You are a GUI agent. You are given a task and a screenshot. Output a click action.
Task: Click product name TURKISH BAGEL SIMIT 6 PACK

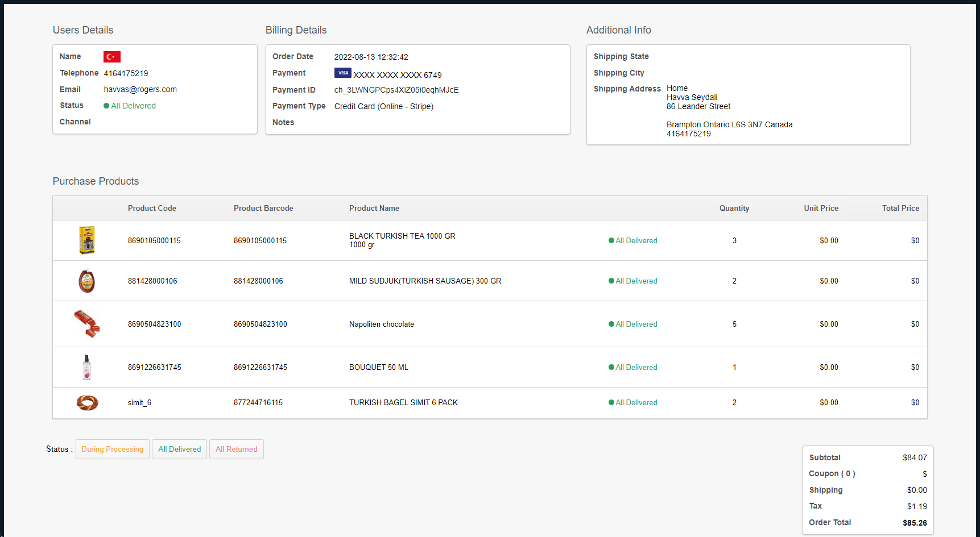coord(403,402)
